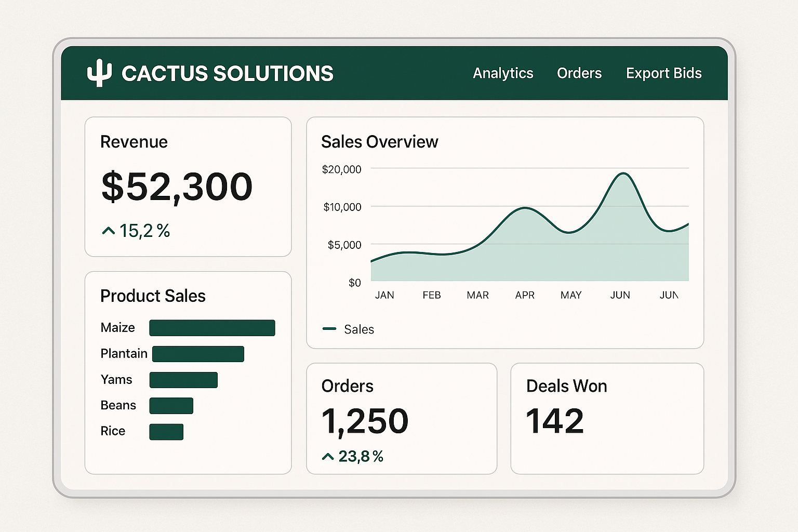The image size is (798, 532).
Task: Click the Sales legend line marker
Action: [329, 329]
